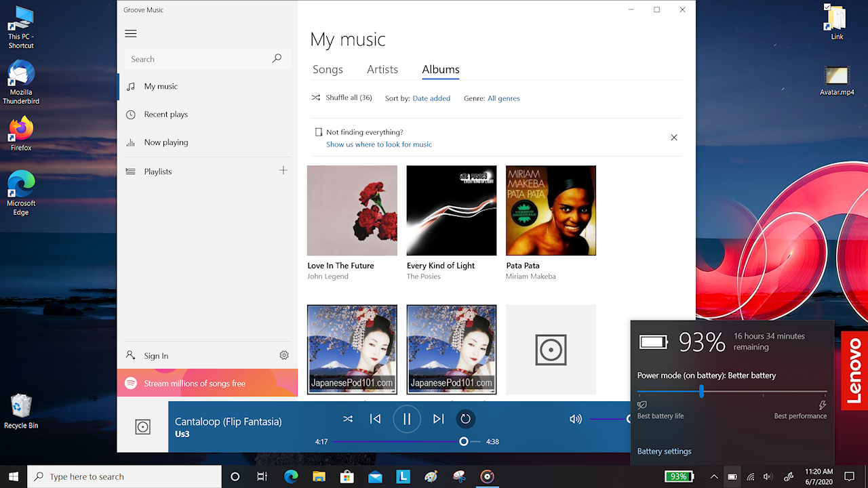The width and height of the screenshot is (868, 488).
Task: Click the search magnifier icon
Action: pos(277,59)
